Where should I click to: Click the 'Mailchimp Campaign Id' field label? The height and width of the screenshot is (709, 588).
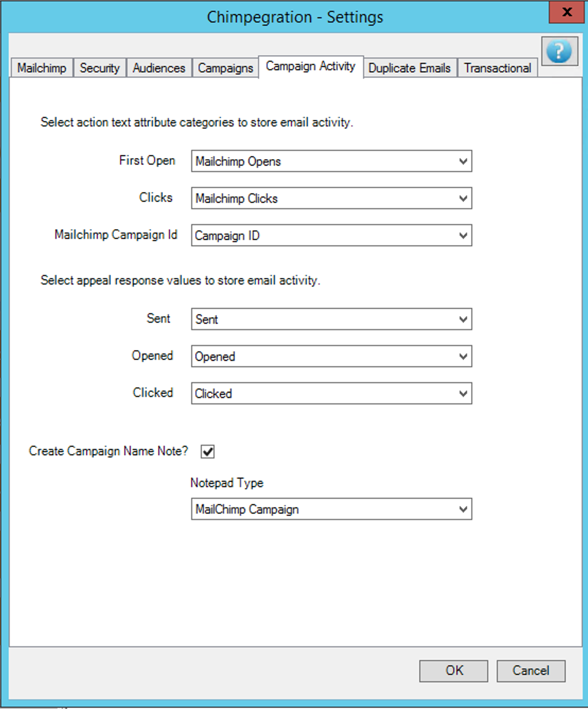click(x=116, y=235)
